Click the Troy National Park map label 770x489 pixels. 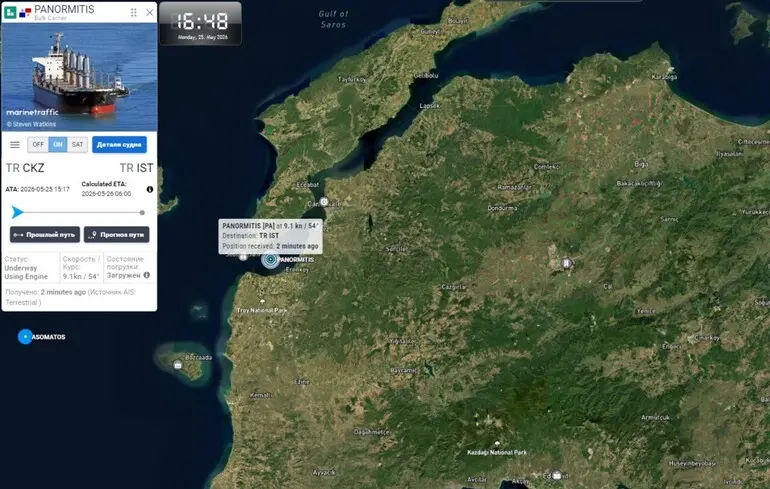coord(262,310)
